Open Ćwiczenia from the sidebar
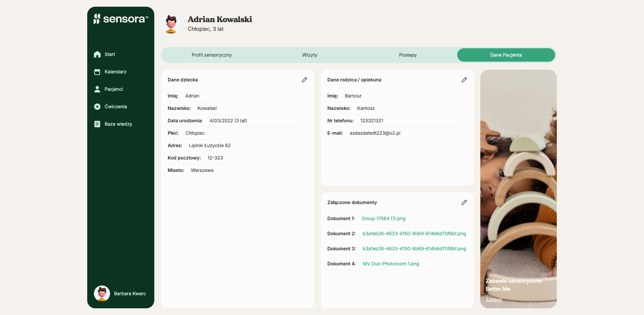Screen dimensions: 644x315 click(116, 107)
